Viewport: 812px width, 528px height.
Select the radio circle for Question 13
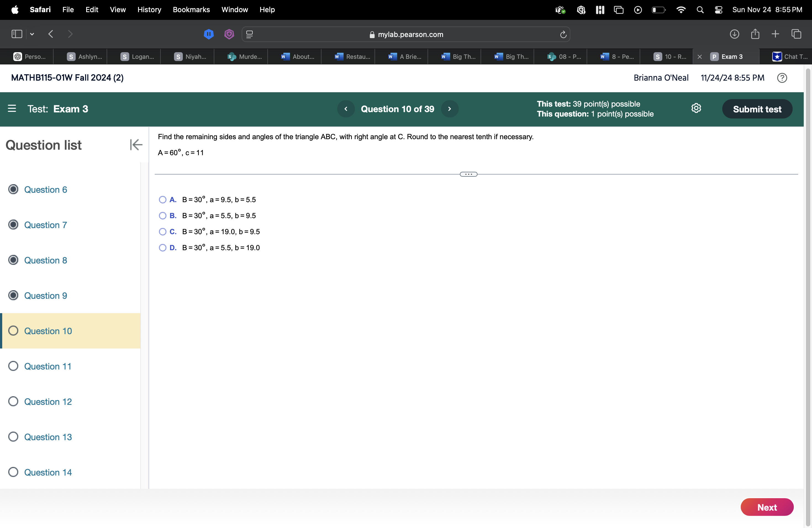pyautogui.click(x=13, y=437)
